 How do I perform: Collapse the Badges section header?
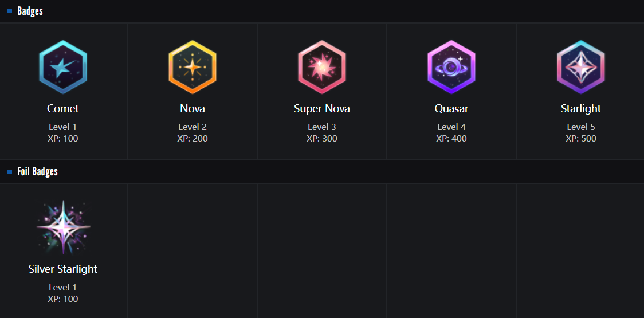click(30, 11)
